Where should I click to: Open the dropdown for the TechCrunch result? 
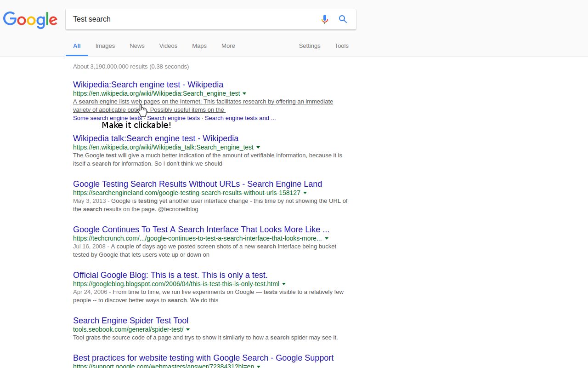[x=326, y=238]
